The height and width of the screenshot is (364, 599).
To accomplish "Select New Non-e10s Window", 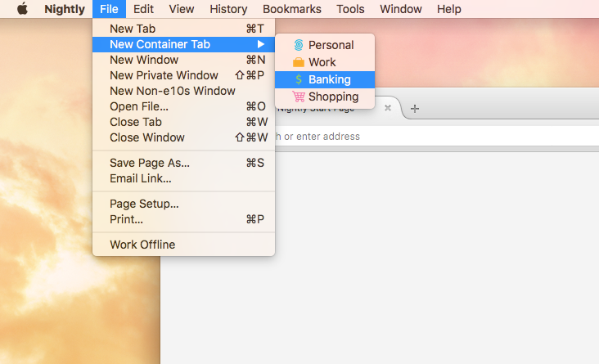I will tap(183, 91).
